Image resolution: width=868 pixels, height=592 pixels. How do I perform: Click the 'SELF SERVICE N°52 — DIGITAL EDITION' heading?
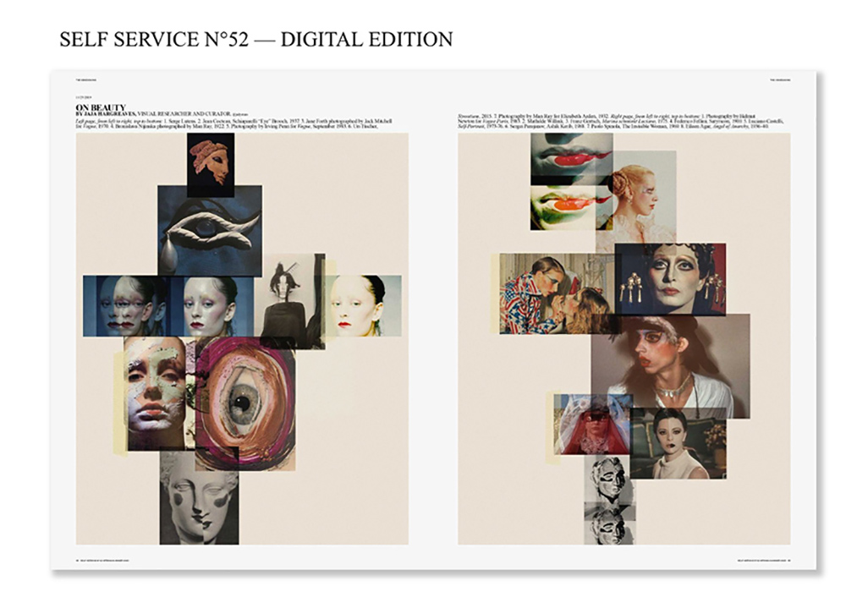tap(255, 39)
